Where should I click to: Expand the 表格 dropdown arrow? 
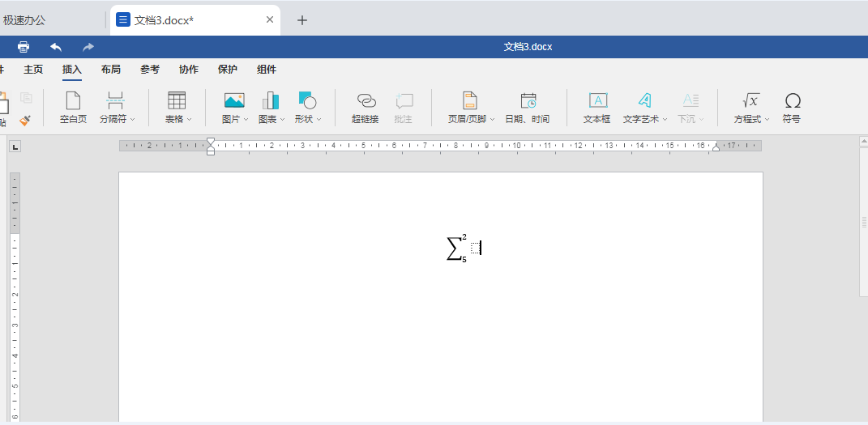click(190, 119)
